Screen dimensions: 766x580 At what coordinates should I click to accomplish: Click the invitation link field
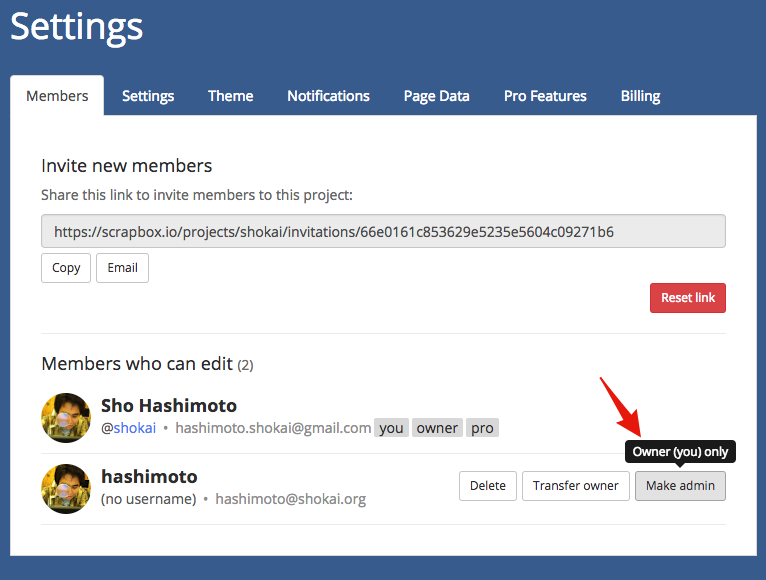[383, 231]
